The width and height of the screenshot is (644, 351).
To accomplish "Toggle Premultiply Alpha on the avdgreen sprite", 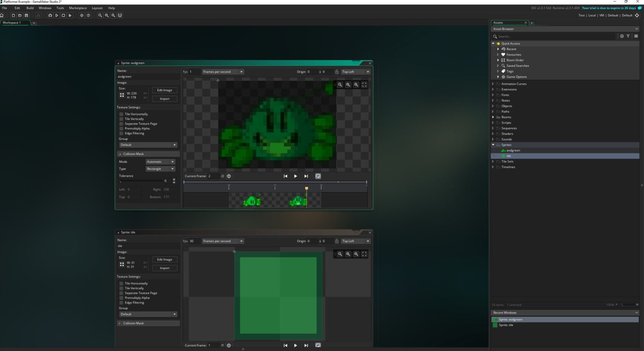I will tap(121, 128).
